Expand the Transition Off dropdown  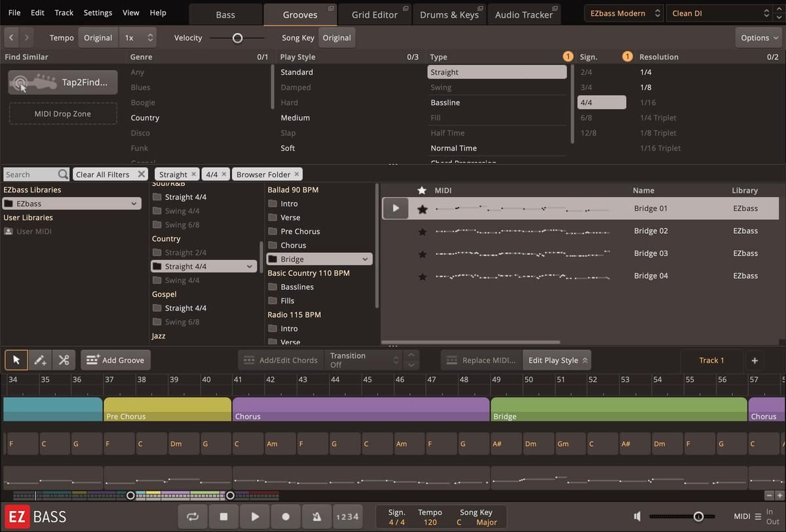pyautogui.click(x=364, y=360)
